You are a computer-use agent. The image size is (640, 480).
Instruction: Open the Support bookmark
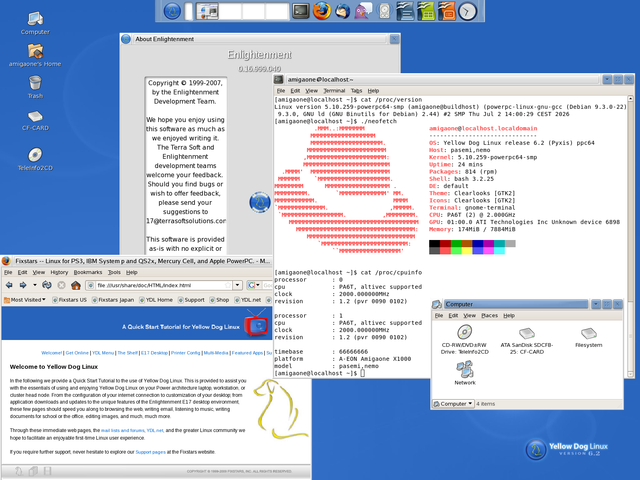point(191,300)
